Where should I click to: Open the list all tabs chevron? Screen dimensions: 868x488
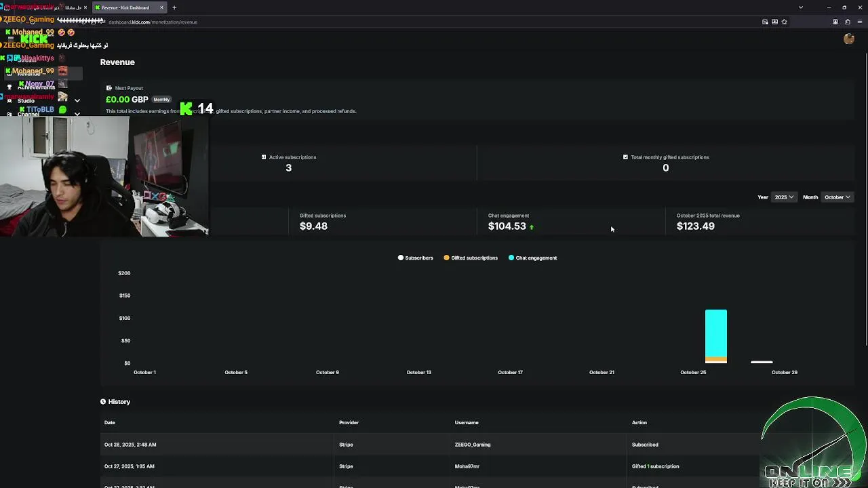800,7
